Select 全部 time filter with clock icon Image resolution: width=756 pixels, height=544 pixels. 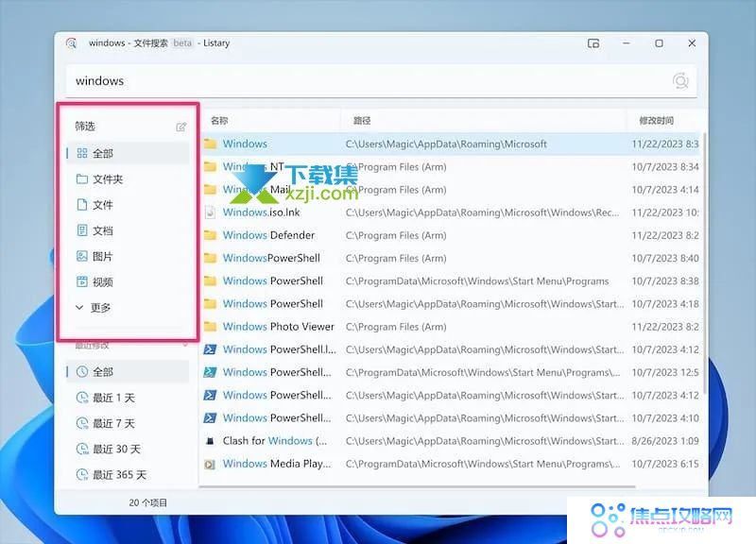click(x=128, y=371)
